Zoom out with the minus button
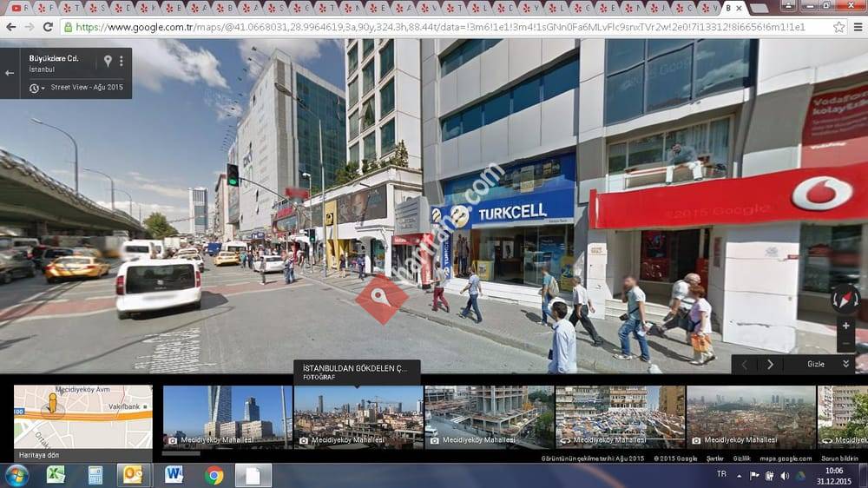868x488 pixels. (846, 344)
